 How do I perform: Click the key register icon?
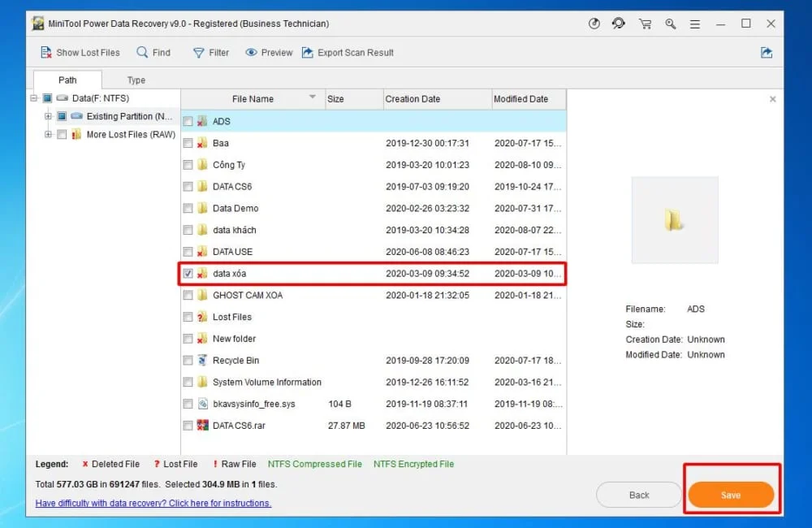(670, 24)
